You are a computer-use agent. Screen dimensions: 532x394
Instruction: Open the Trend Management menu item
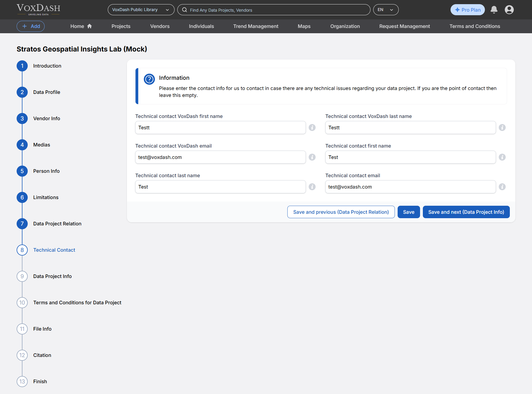(255, 26)
